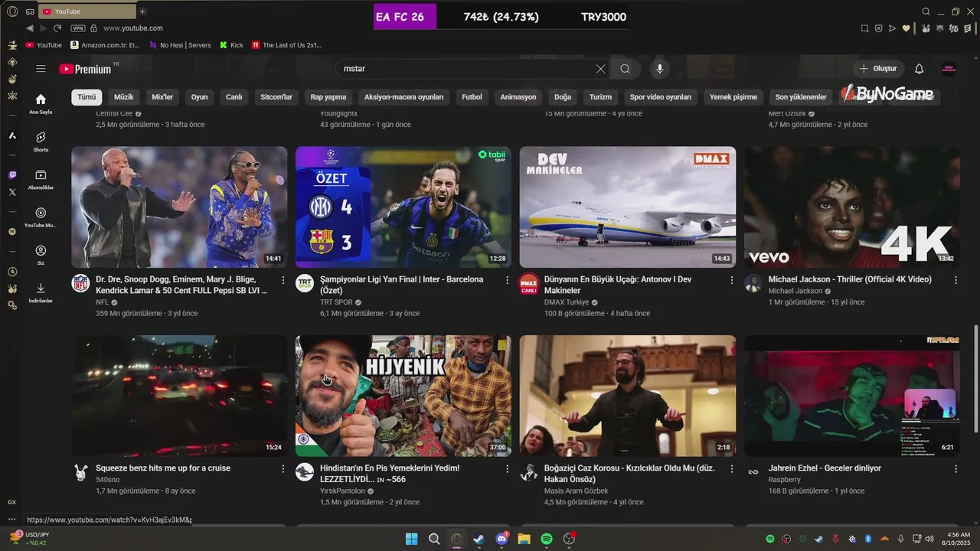The height and width of the screenshot is (551, 980).
Task: Select the Aksiyon-macera oyunları chip
Action: pos(404,97)
